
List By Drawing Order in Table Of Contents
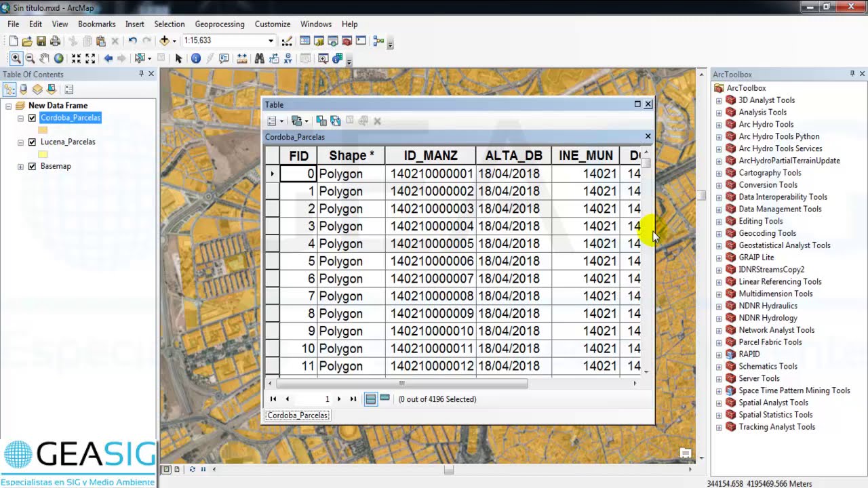pyautogui.click(x=9, y=89)
